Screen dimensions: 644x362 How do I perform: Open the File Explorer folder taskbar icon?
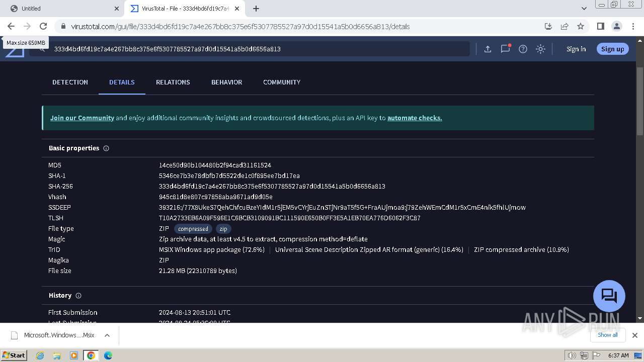[57, 355]
